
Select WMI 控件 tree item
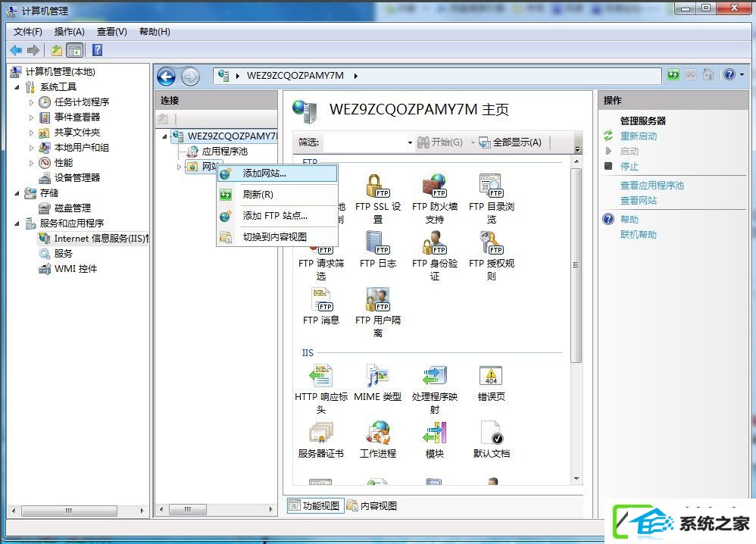pos(75,269)
